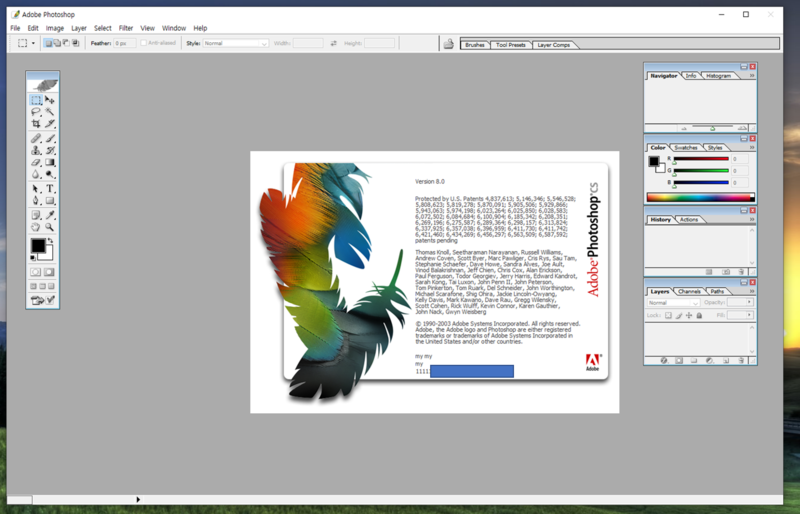Open layer blend mode Normal dropdown

(x=673, y=303)
